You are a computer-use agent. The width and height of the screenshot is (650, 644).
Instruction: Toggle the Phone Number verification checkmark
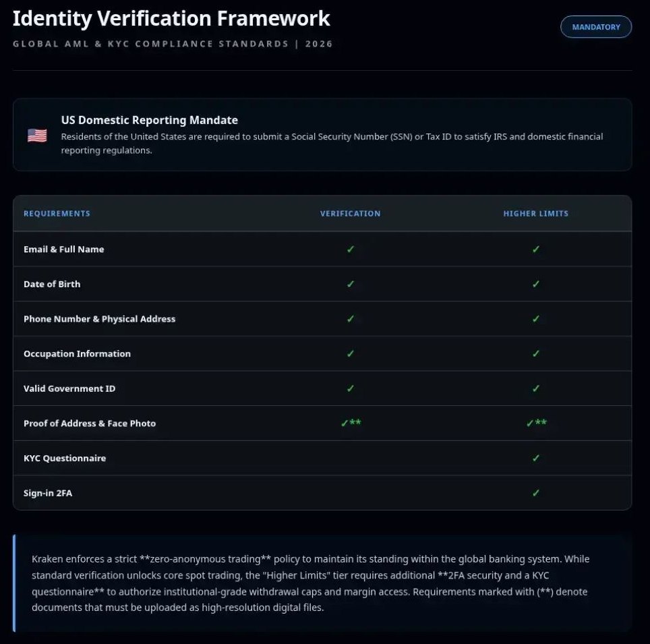point(350,318)
